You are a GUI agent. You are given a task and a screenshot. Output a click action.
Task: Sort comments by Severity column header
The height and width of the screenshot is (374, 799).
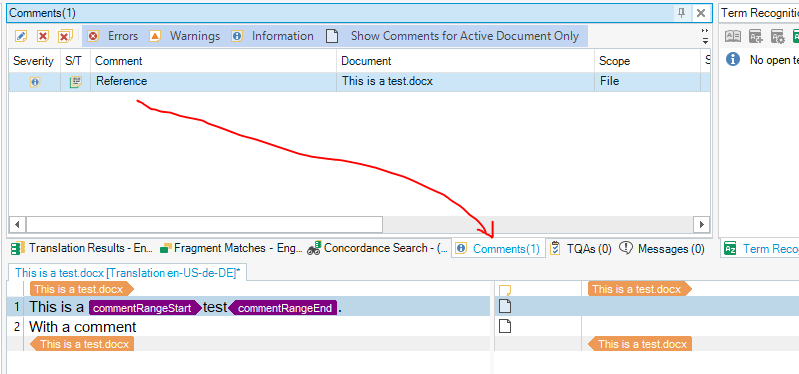(34, 61)
